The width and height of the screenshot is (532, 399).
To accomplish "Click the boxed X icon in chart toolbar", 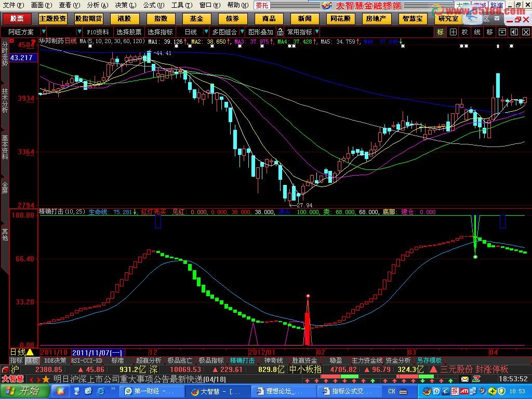I will point(526,32).
